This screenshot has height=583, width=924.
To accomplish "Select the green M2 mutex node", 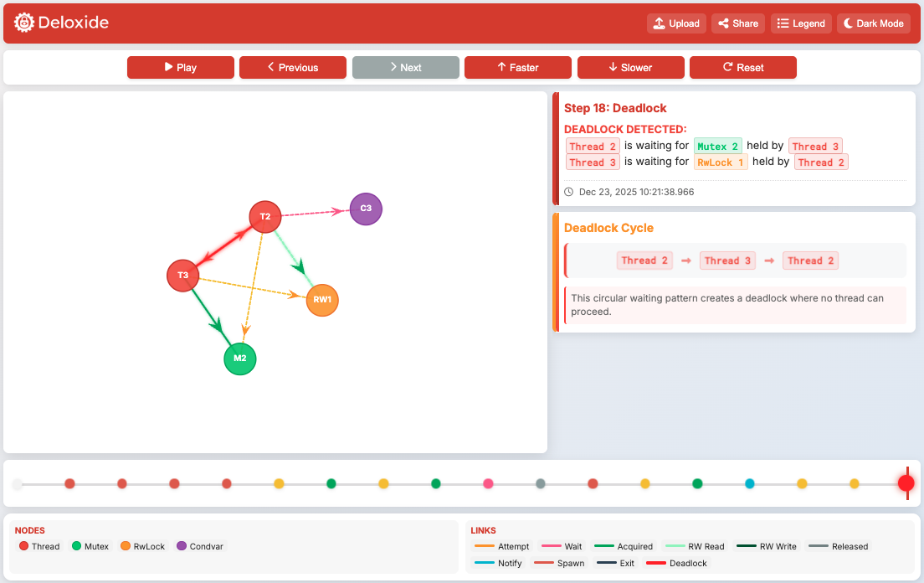I will pyautogui.click(x=240, y=359).
